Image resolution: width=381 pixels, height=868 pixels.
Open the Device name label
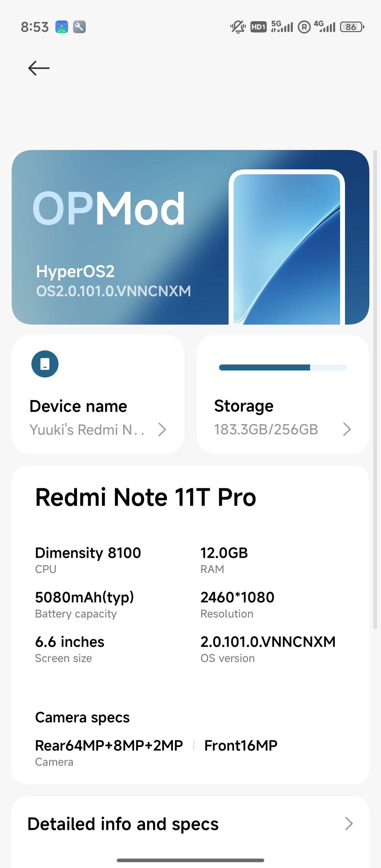click(78, 406)
